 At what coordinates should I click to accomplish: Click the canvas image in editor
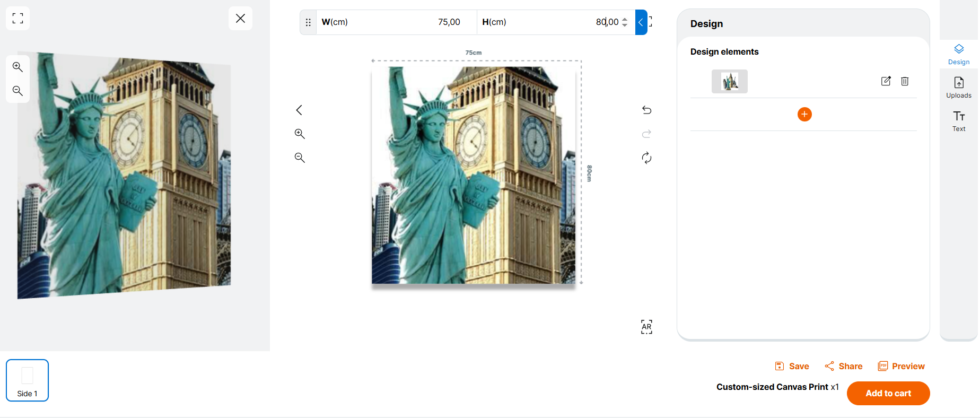coord(474,175)
